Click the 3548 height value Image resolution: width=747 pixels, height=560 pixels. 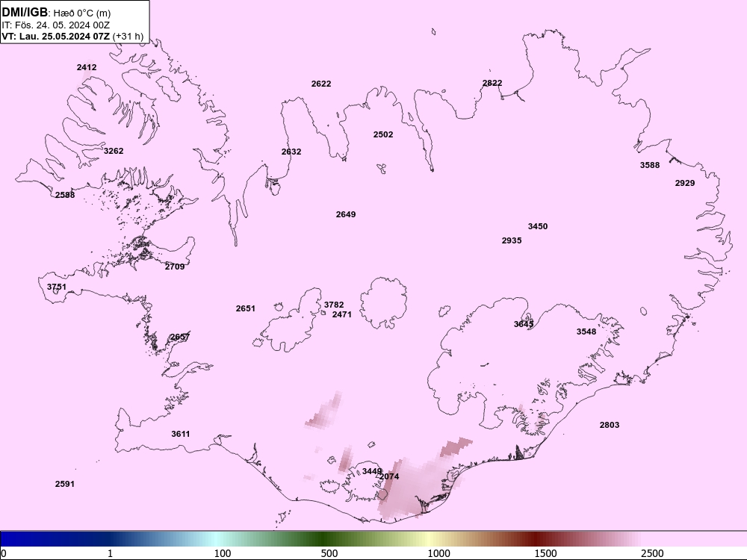click(x=586, y=332)
